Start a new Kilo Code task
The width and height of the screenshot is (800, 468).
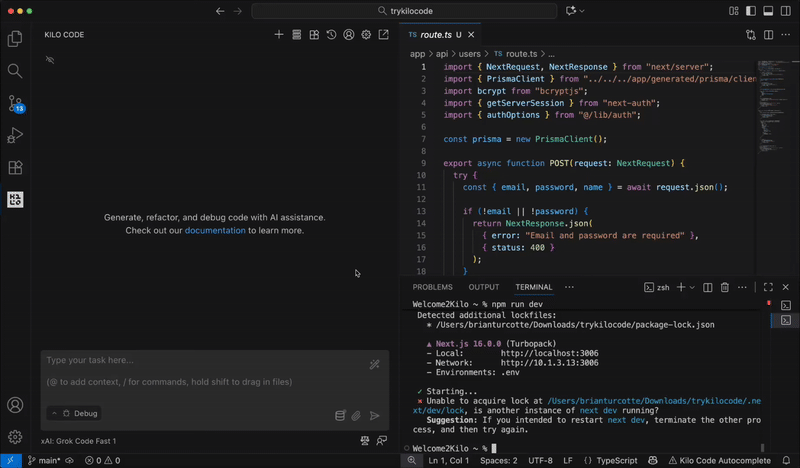pos(279,35)
